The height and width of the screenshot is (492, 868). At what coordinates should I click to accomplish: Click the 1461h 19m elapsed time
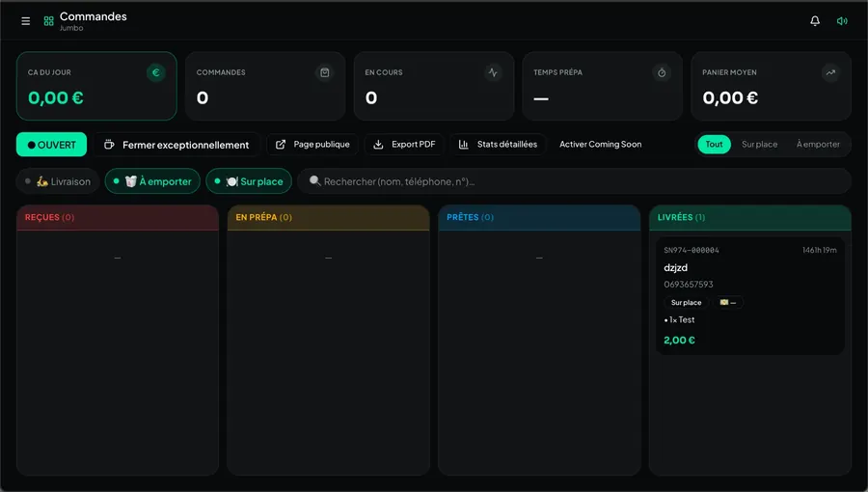[x=820, y=250]
